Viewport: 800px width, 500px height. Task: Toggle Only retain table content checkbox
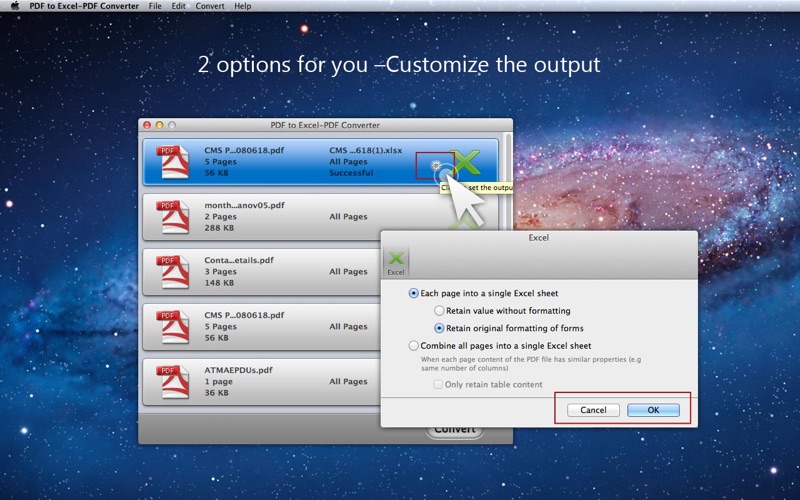438,384
